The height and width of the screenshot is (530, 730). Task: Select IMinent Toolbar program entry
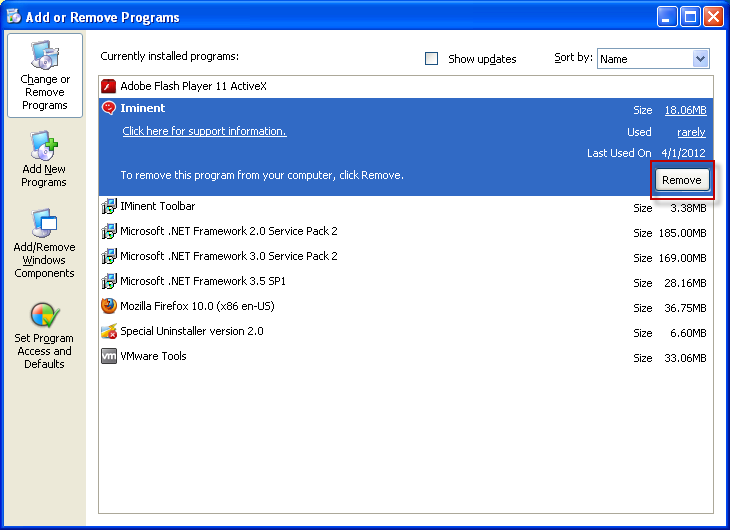coord(157,206)
